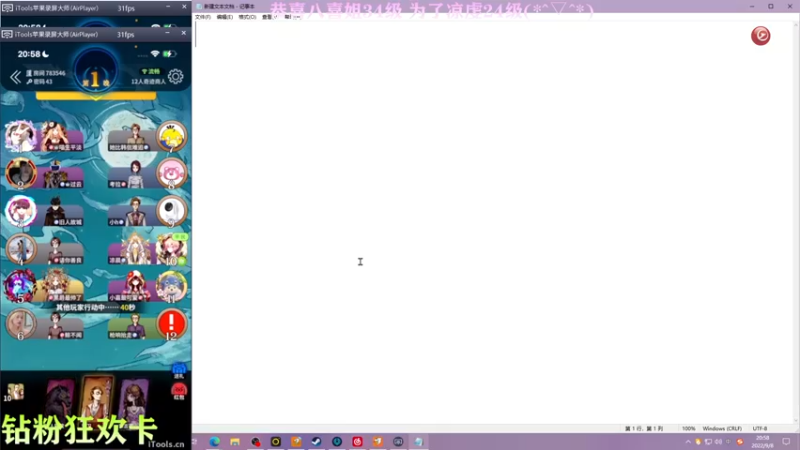This screenshot has height=450, width=800.
Task: Minimize the front iTools AirPlayer window
Action: tap(167, 33)
